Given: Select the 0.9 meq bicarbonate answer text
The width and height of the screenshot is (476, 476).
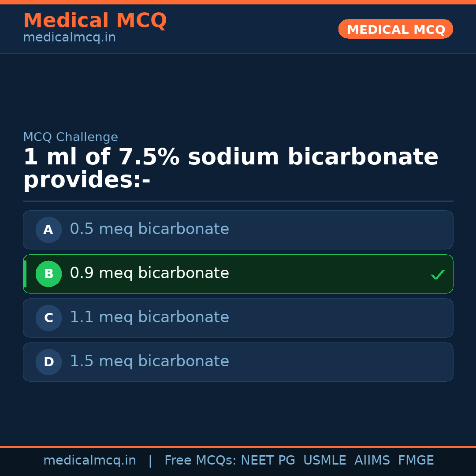Looking at the screenshot, I should pos(149,273).
